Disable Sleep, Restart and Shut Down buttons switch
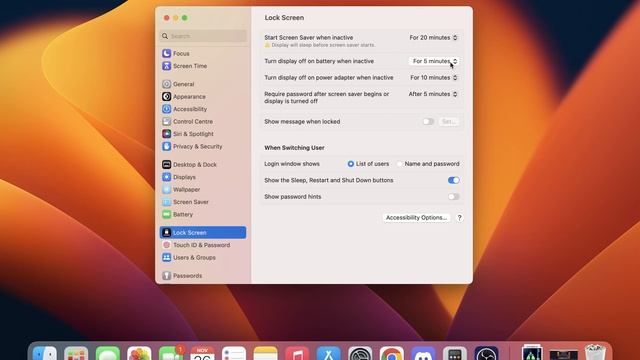 click(453, 180)
